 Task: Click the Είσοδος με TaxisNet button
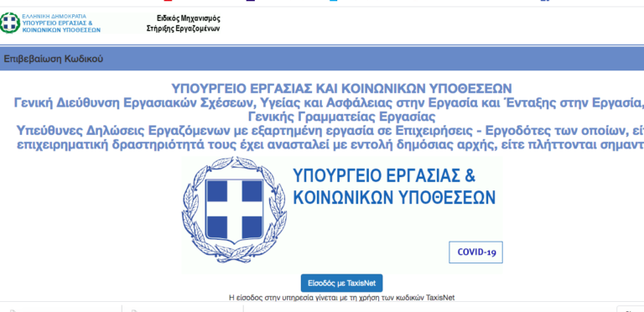[342, 283]
